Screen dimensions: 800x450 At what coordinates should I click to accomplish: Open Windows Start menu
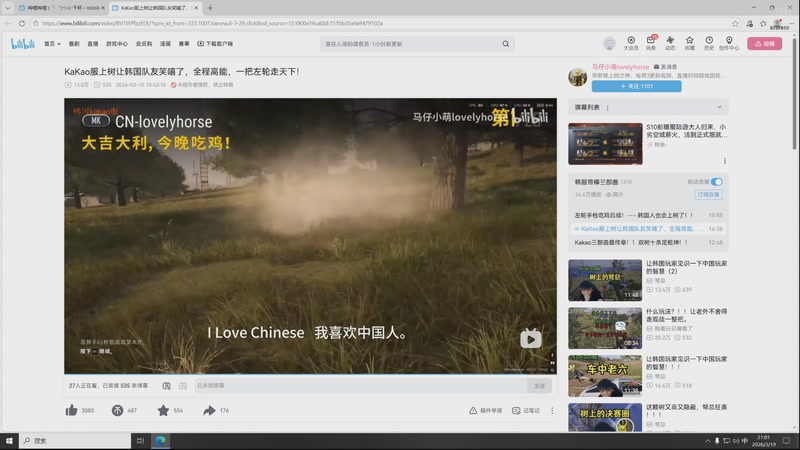[x=9, y=441]
